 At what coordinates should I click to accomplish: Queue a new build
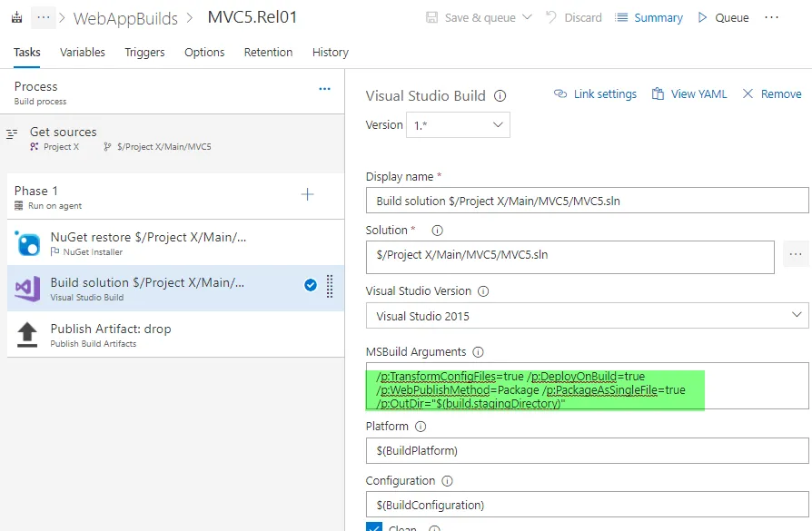[723, 17]
